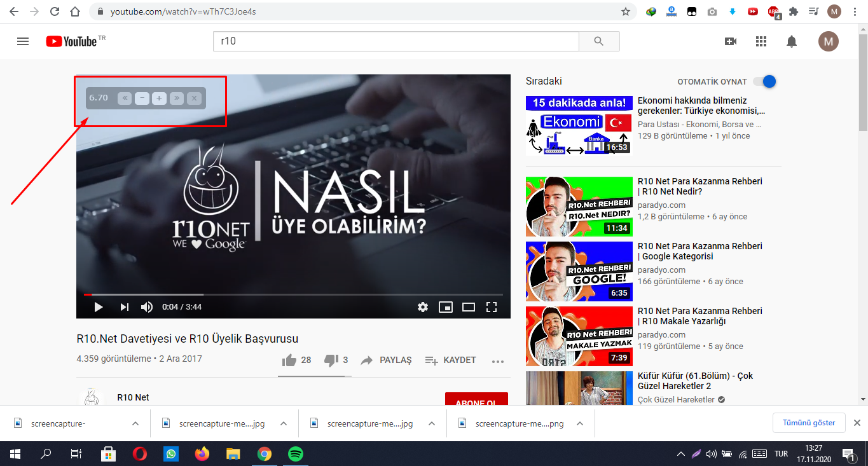This screenshot has height=466, width=868.
Task: Open YouTube notifications bell
Action: pyautogui.click(x=792, y=41)
